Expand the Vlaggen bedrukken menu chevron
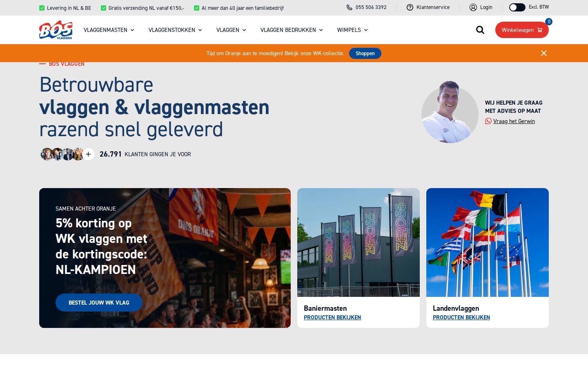588x368 pixels. tap(321, 30)
